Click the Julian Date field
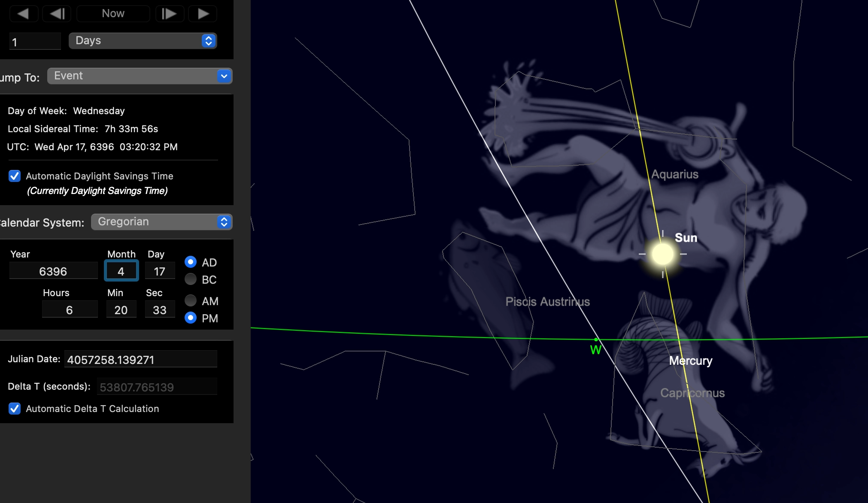The height and width of the screenshot is (503, 868). (141, 359)
